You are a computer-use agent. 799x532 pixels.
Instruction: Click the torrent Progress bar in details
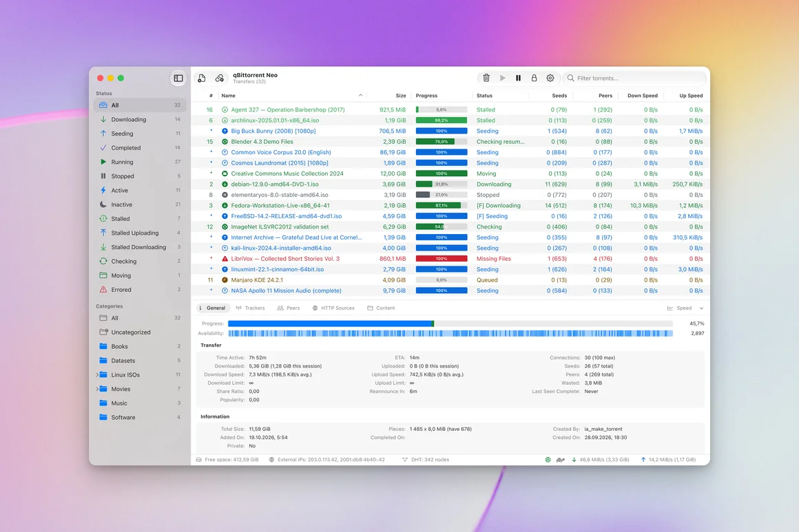coord(450,323)
